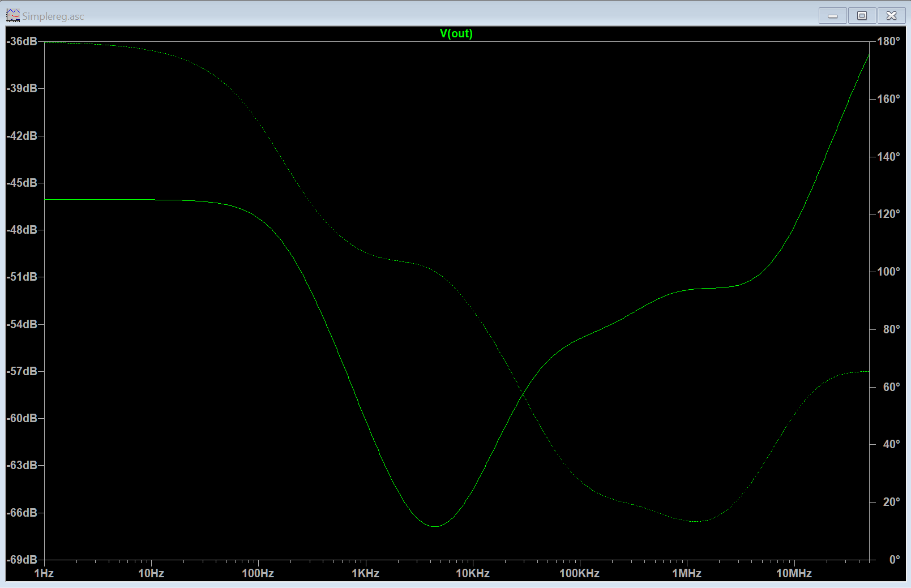911x588 pixels.
Task: Click the 1KHz frequency axis label
Action: 365,573
